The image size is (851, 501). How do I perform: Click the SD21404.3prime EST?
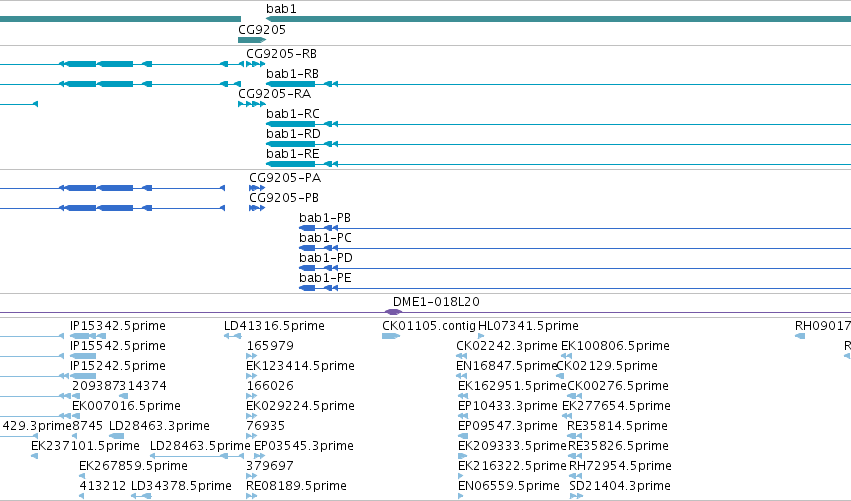pyautogui.click(x=620, y=486)
